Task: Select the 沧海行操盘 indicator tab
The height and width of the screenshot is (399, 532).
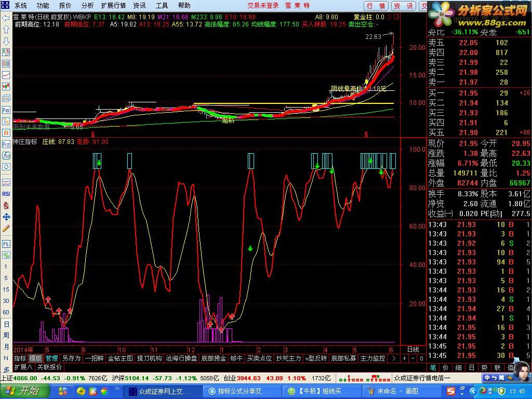Action: (x=181, y=358)
